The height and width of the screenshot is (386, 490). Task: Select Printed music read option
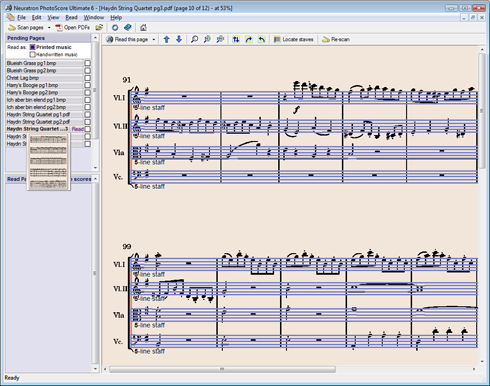click(x=32, y=47)
